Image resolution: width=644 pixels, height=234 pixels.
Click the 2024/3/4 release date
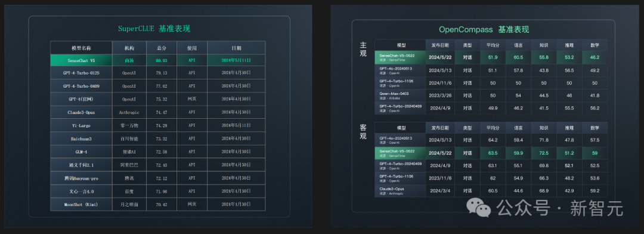[x=440, y=191]
